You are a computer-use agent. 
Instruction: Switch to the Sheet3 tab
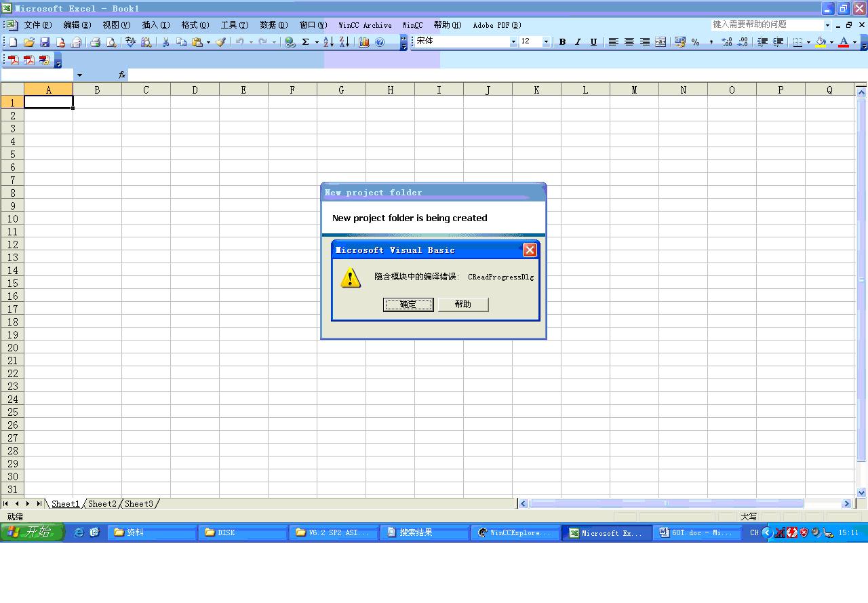139,503
